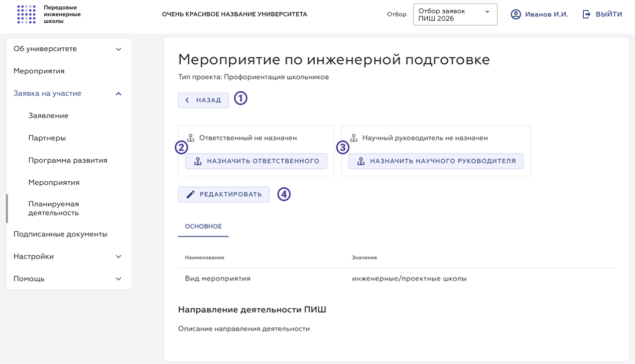Open Программа развития submenu item
Screen dimensions: 635x364
pos(68,160)
